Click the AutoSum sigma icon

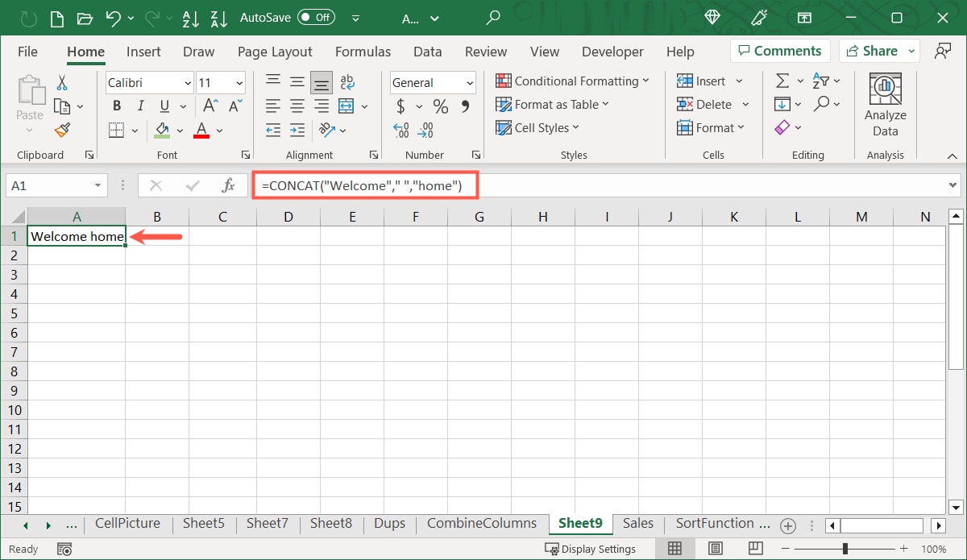(x=782, y=81)
